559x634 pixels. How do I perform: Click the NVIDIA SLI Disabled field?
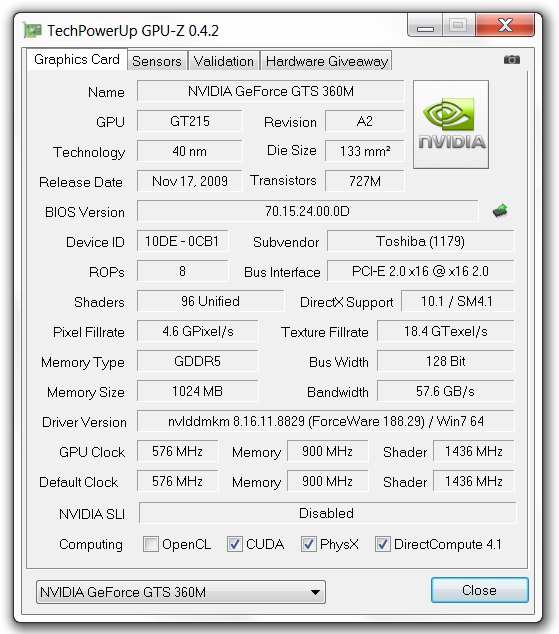coord(327,513)
